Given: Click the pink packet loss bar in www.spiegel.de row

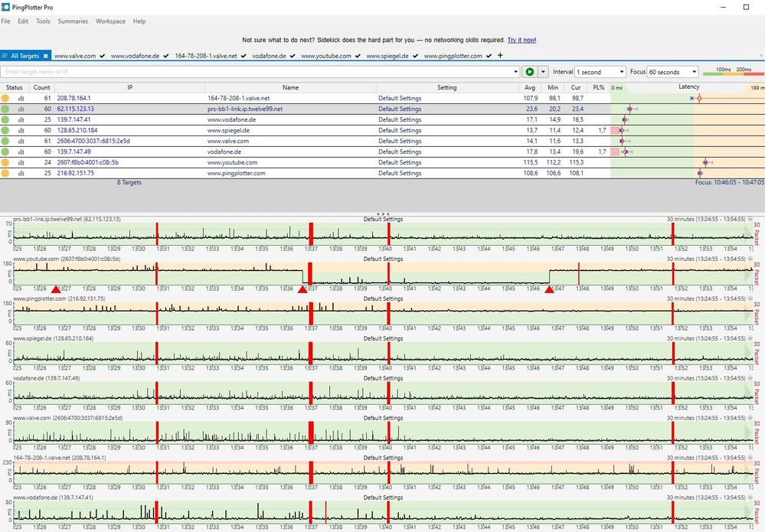Looking at the screenshot, I should [615, 130].
